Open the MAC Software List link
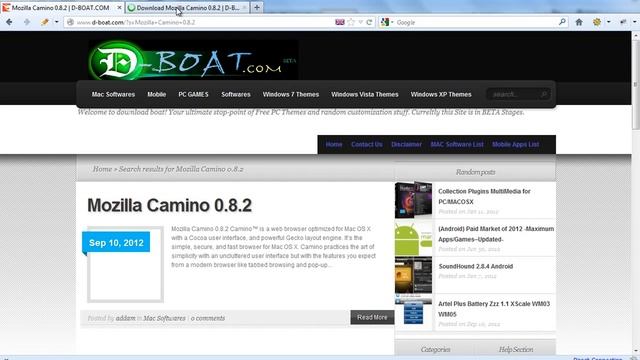The image size is (640, 360). coord(457,144)
